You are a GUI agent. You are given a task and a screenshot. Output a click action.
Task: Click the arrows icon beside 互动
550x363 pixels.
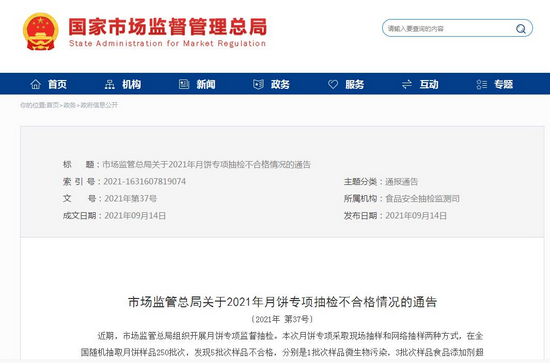tap(407, 84)
